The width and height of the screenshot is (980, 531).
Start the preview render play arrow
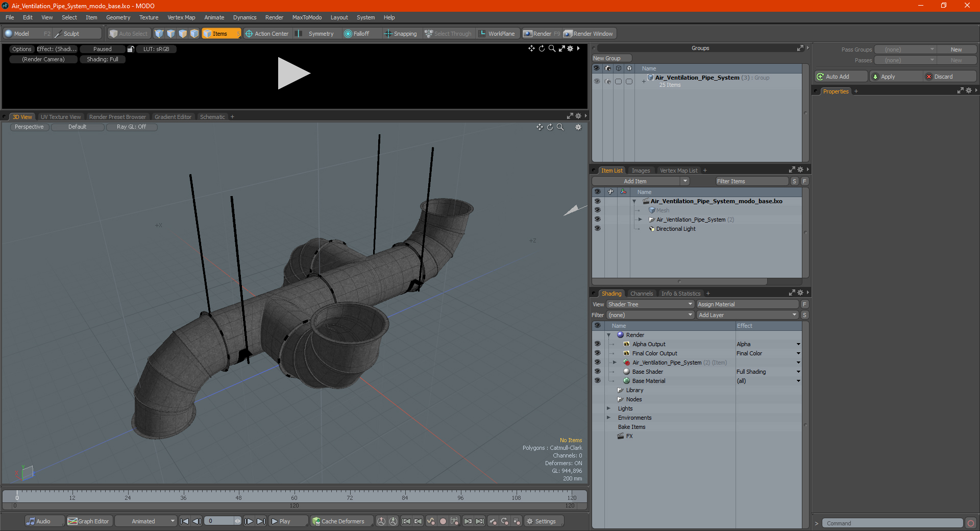pos(293,74)
